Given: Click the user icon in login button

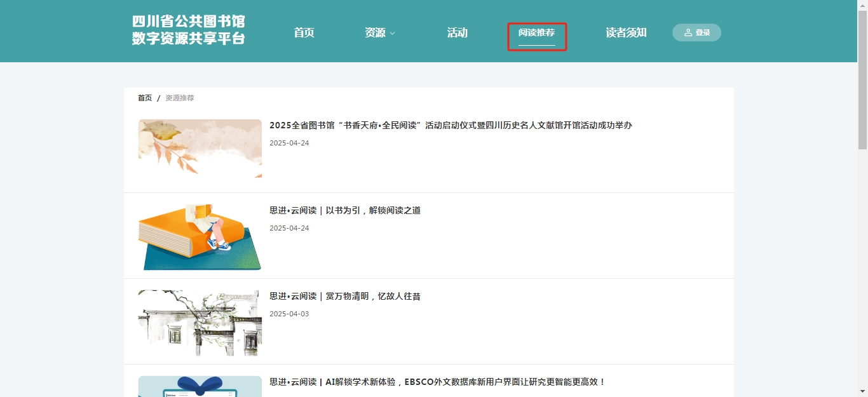Looking at the screenshot, I should click(688, 32).
